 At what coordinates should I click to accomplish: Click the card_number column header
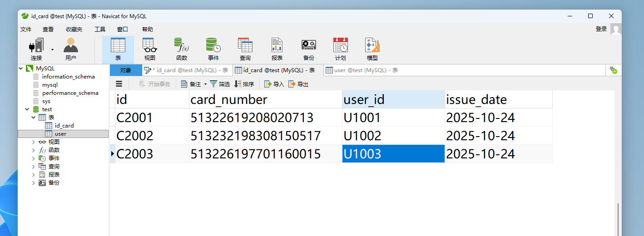click(266, 99)
